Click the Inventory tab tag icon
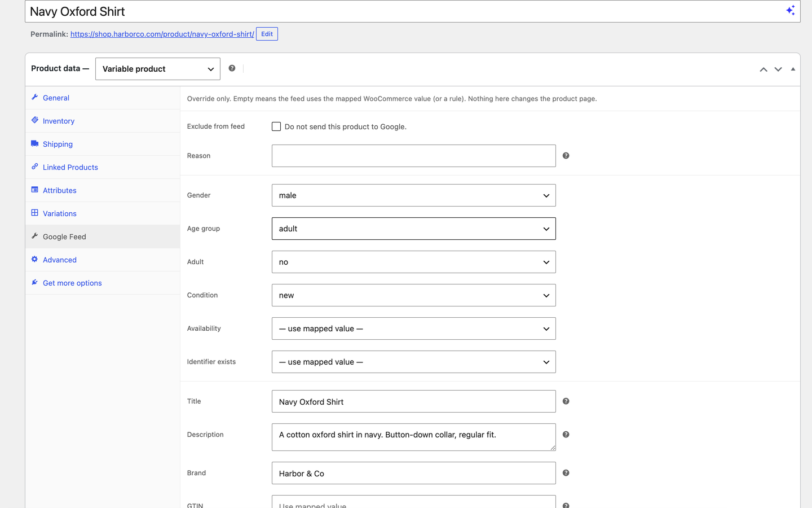The width and height of the screenshot is (812, 508). click(x=35, y=120)
